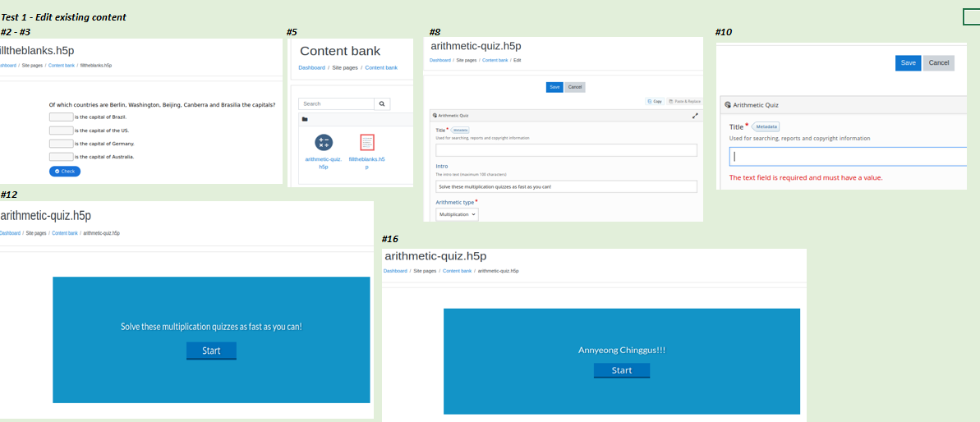
Task: Click the Arithmetic Quiz header icon in step #10
Action: [728, 105]
